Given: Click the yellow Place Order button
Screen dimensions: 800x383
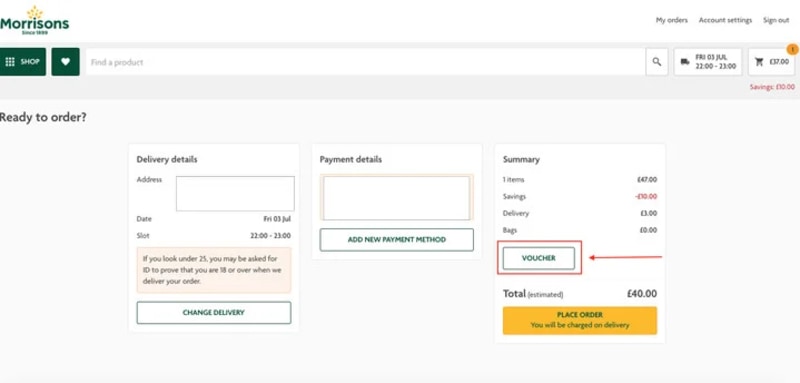Looking at the screenshot, I should point(580,320).
